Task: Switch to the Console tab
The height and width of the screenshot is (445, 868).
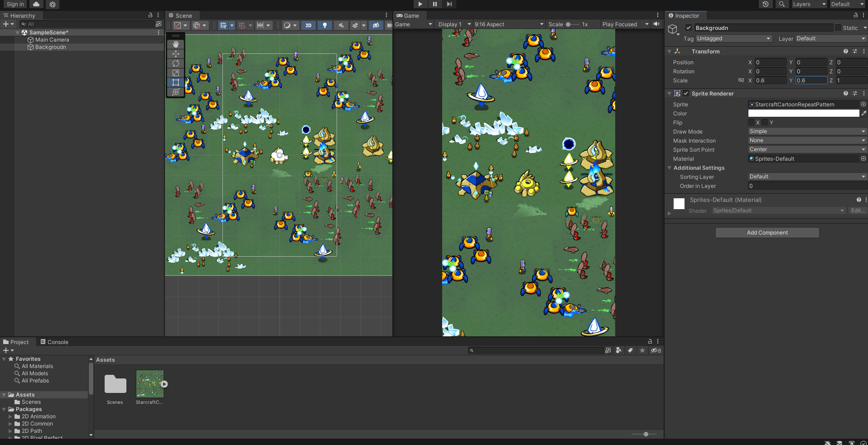Action: [x=54, y=342]
